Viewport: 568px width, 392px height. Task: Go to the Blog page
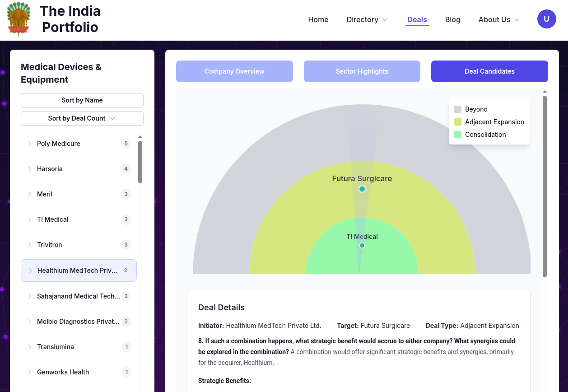[x=452, y=19]
